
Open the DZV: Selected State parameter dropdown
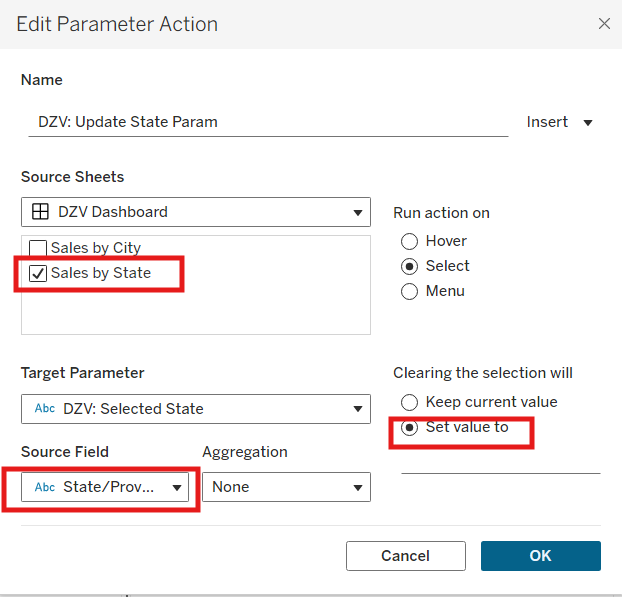pyautogui.click(x=357, y=408)
